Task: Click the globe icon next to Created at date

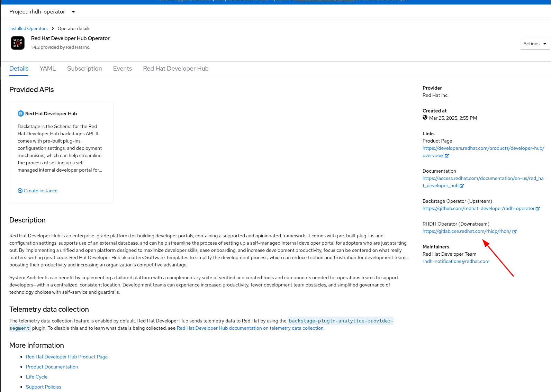Action: coord(425,118)
